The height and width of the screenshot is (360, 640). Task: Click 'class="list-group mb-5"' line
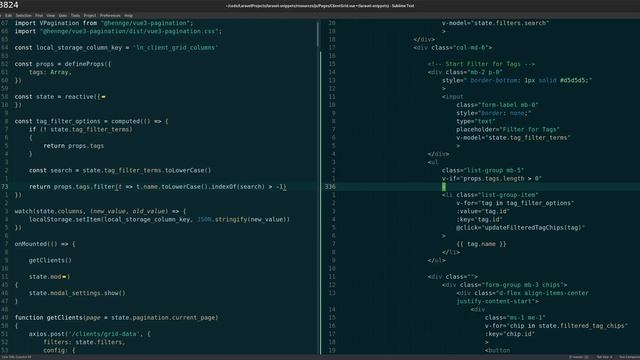tap(483, 170)
